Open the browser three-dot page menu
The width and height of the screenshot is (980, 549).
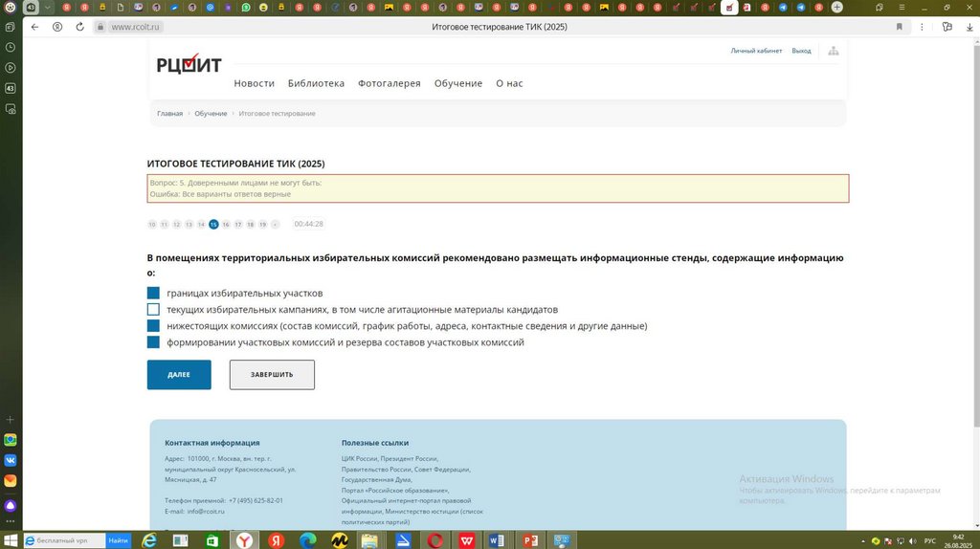click(x=922, y=27)
